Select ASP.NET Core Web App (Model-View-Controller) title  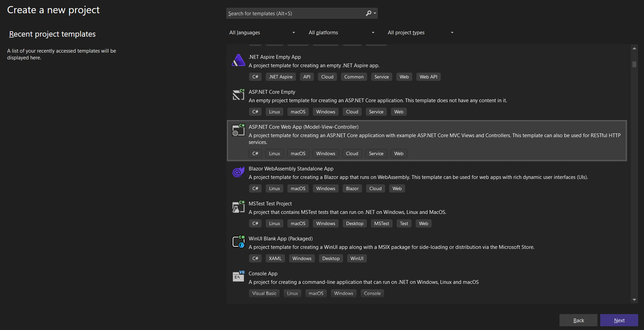pos(304,127)
